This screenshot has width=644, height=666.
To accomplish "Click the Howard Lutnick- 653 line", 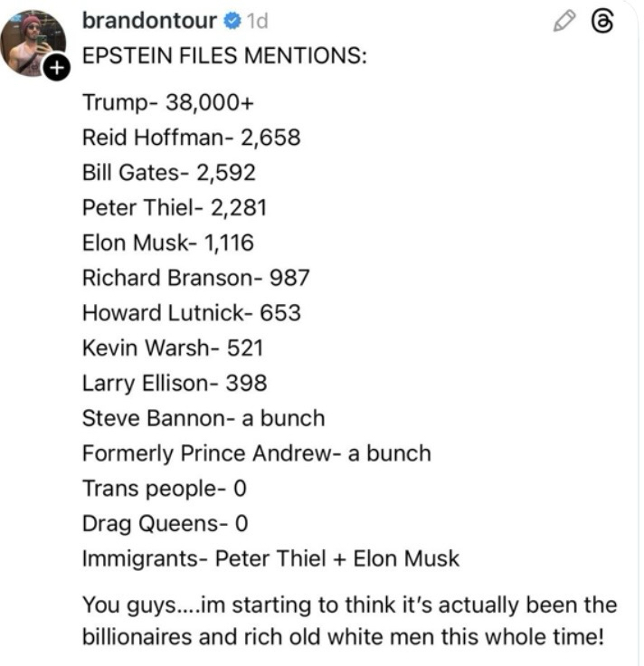I will point(191,313).
